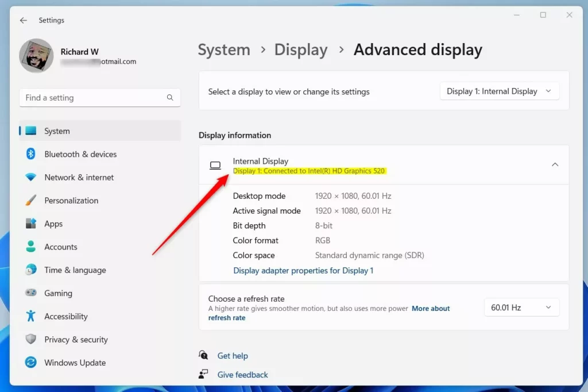The height and width of the screenshot is (392, 588).
Task: Click the back arrow in Settings
Action: coord(23,20)
